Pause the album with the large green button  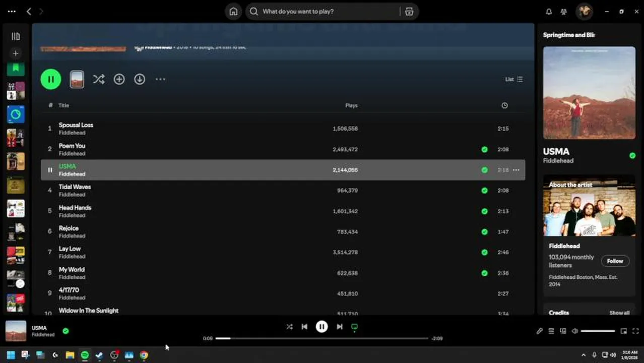(51, 79)
